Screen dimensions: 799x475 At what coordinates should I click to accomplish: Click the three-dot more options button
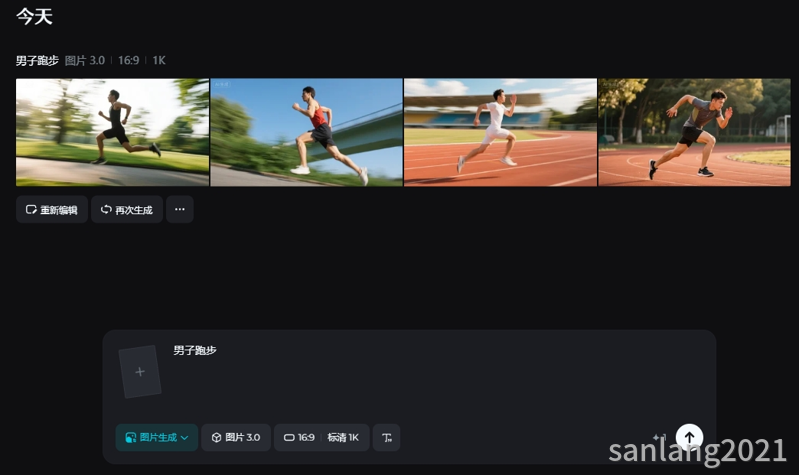click(x=180, y=210)
